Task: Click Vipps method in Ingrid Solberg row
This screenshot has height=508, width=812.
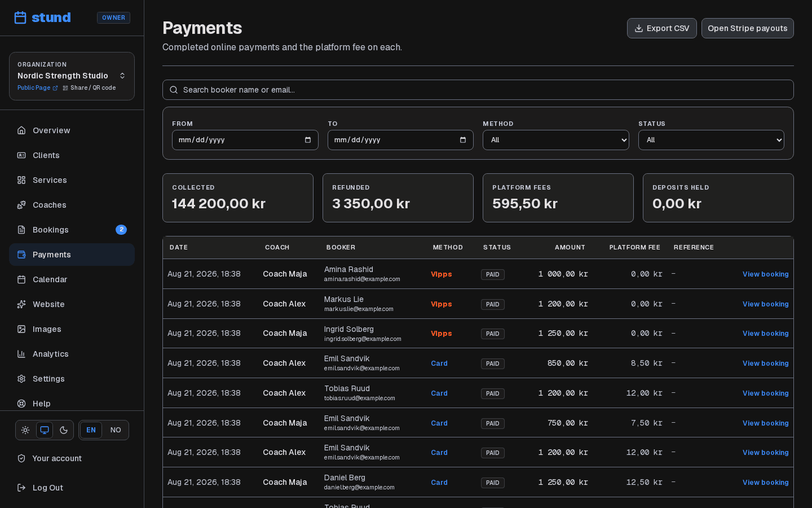Action: (442, 334)
